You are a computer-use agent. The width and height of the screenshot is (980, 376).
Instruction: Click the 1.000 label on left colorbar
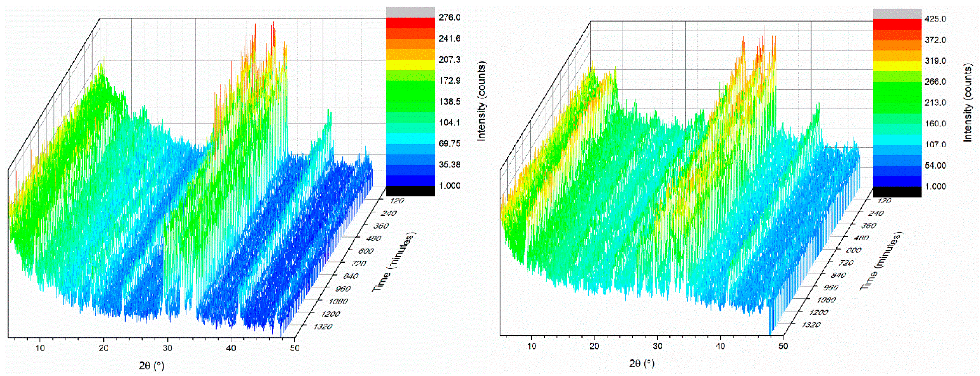[449, 186]
